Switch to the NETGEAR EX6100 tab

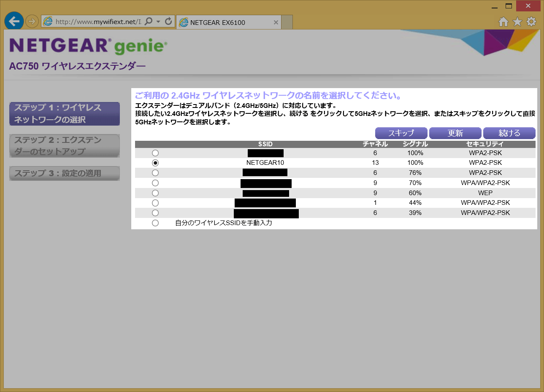(224, 22)
